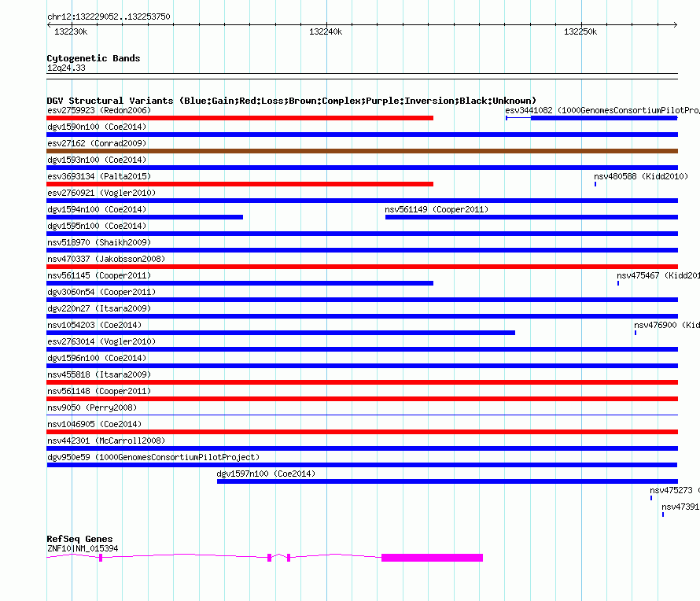Click the 132240k ruler position label

326,31
